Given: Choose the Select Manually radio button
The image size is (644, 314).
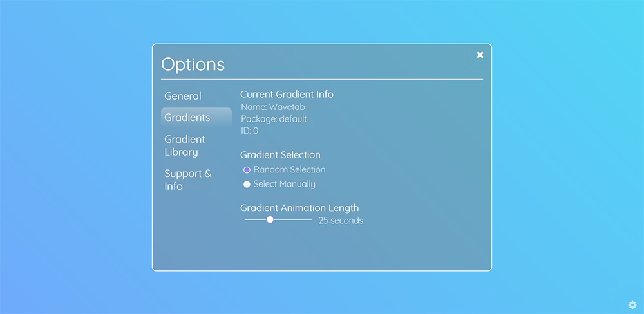Looking at the screenshot, I should tap(247, 184).
